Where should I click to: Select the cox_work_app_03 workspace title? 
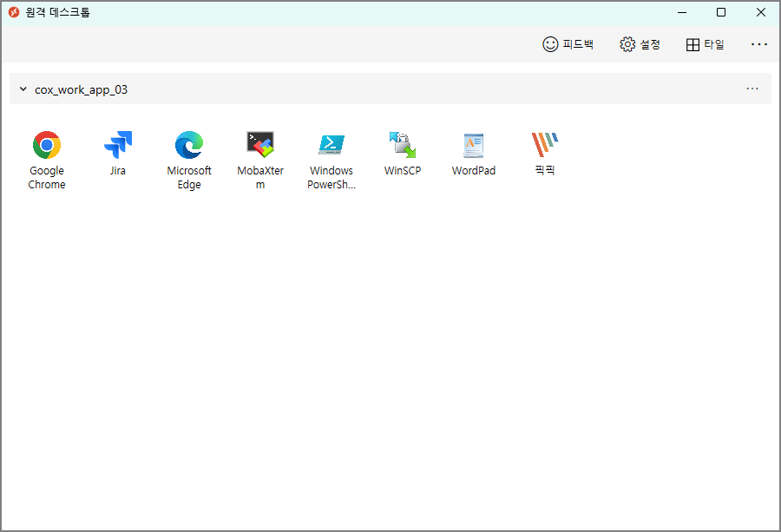tap(82, 89)
